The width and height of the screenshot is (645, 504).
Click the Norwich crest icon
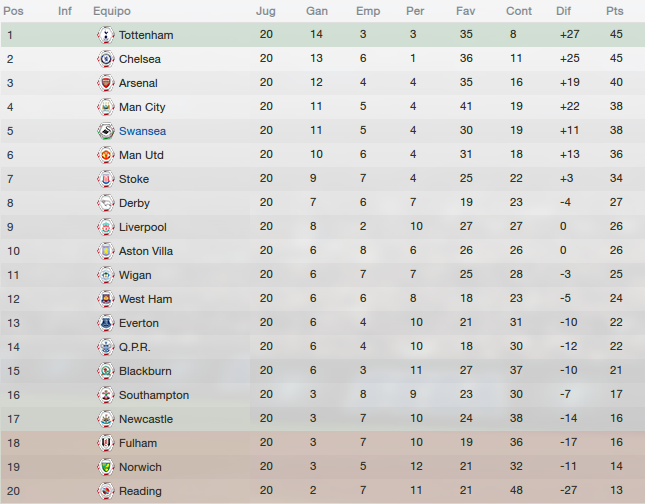[x=106, y=467]
